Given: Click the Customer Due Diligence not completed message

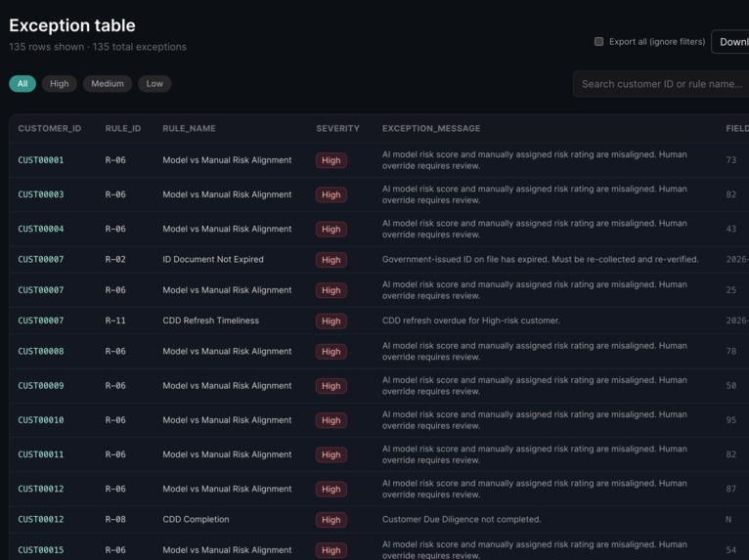Looking at the screenshot, I should pyautogui.click(x=462, y=519).
